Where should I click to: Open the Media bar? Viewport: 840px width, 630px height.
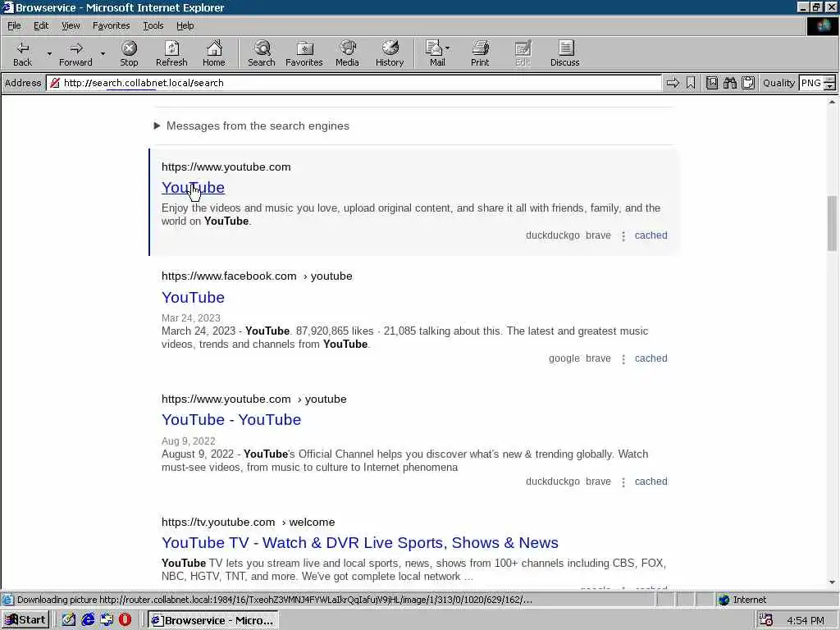coord(347,53)
